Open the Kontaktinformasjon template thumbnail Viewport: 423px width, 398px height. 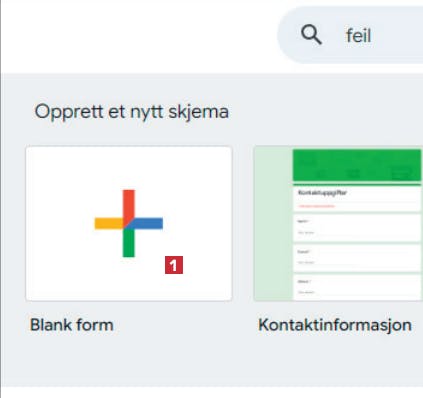(338, 223)
